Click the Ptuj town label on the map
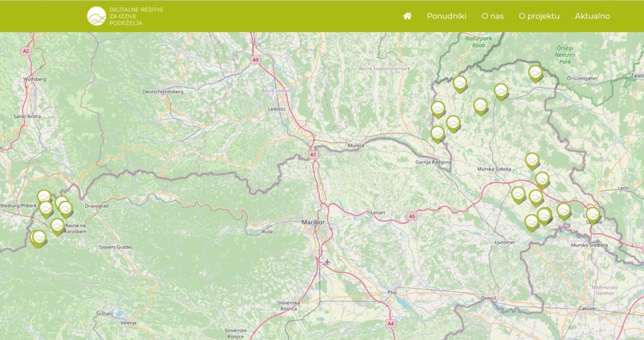 pyautogui.click(x=392, y=292)
